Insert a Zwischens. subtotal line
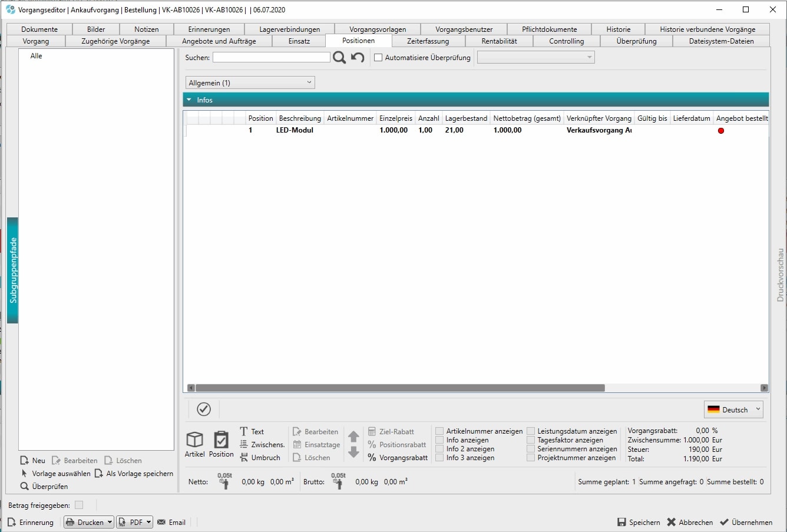The image size is (787, 532). click(x=262, y=444)
